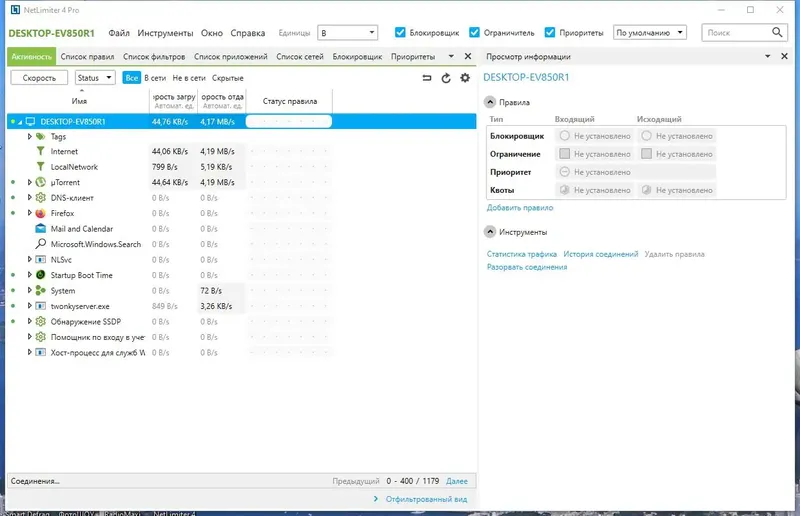
Task: Toggle incoming Квоты rule control
Action: (564, 190)
